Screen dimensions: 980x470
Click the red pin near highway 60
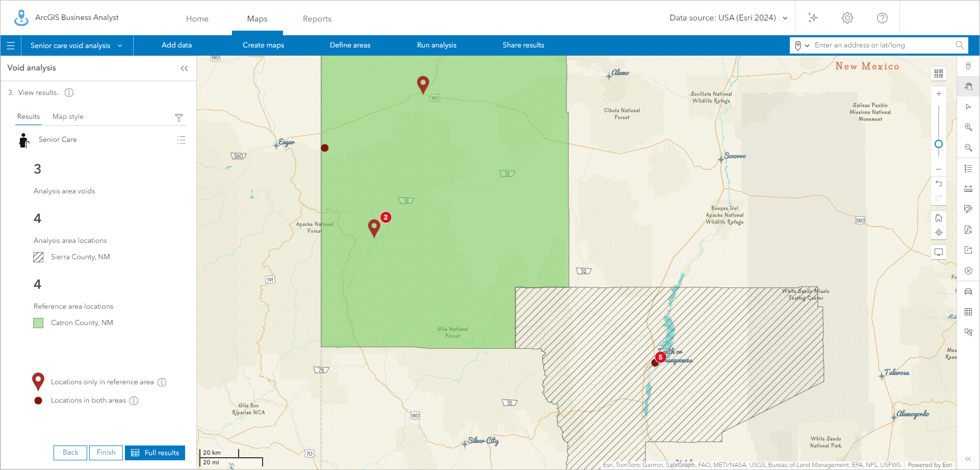(423, 85)
